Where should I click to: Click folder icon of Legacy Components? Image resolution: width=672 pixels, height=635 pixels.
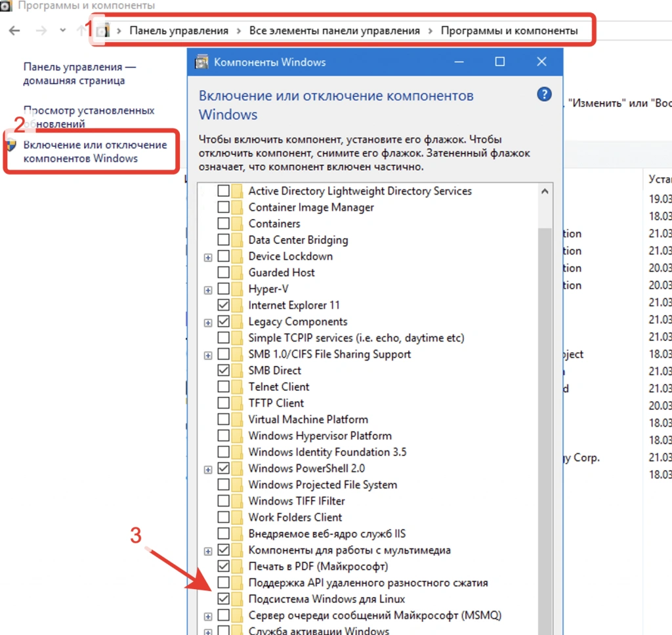click(x=238, y=321)
